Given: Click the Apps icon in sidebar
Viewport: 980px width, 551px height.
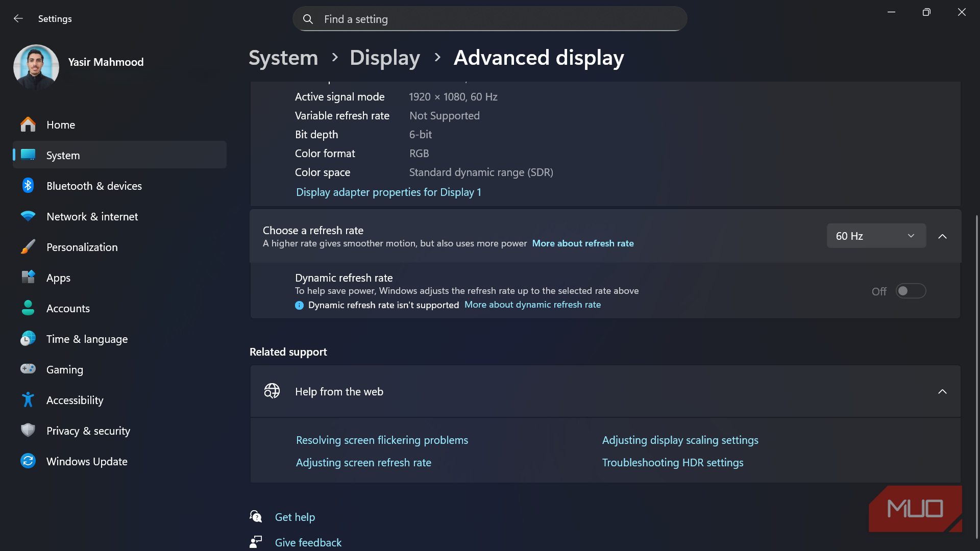Looking at the screenshot, I should coord(28,278).
